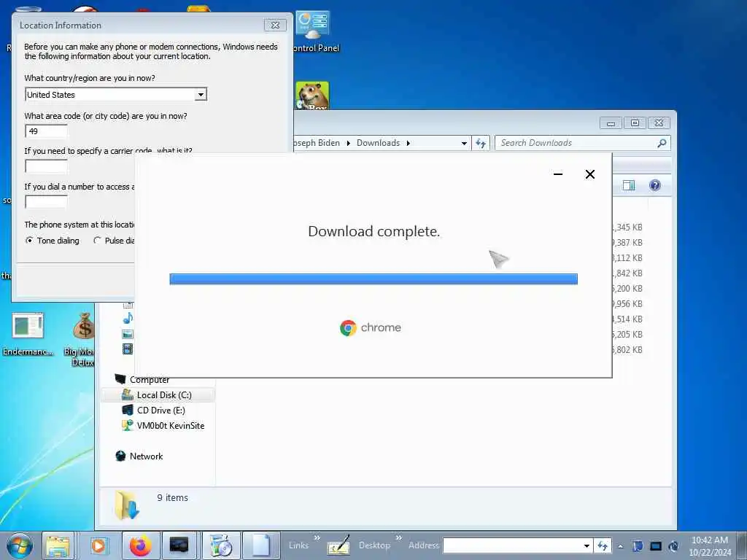Expand the Links toolbar chevron
The image size is (747, 560).
pos(317,537)
